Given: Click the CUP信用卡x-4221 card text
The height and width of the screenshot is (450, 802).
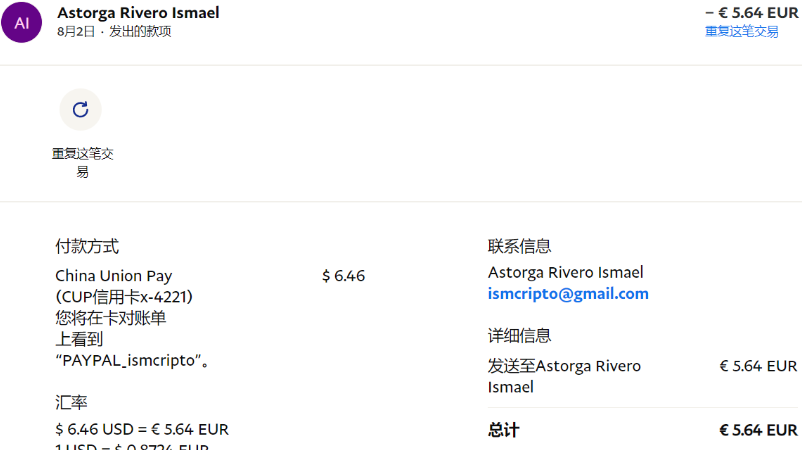Looking at the screenshot, I should (x=124, y=297).
